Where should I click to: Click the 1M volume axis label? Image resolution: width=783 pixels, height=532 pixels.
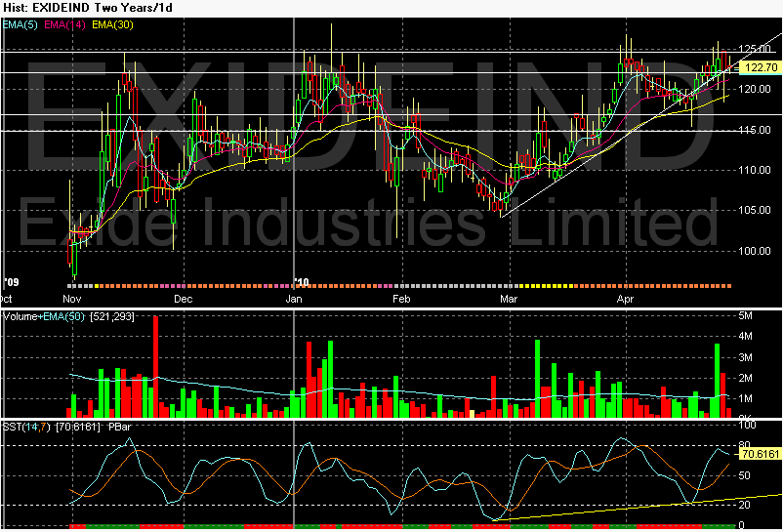click(x=745, y=398)
